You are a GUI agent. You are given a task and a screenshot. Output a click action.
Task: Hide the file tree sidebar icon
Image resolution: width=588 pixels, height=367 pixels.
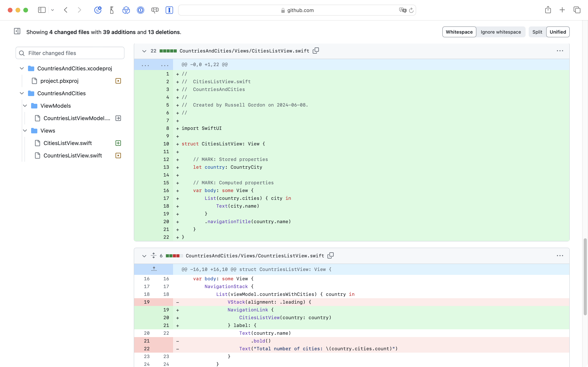click(x=17, y=31)
